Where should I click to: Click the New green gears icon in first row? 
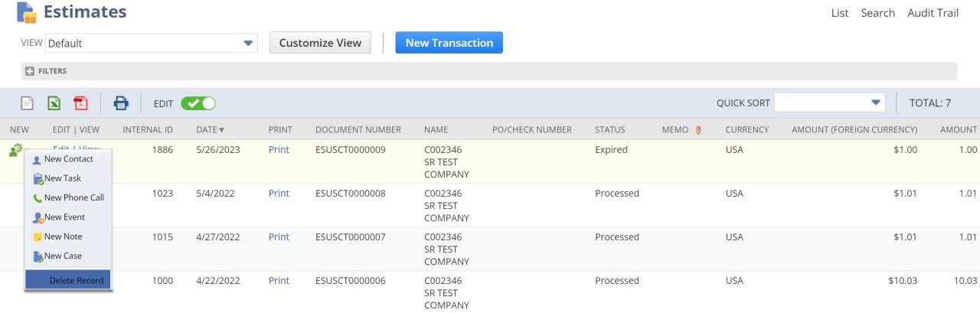pos(16,150)
